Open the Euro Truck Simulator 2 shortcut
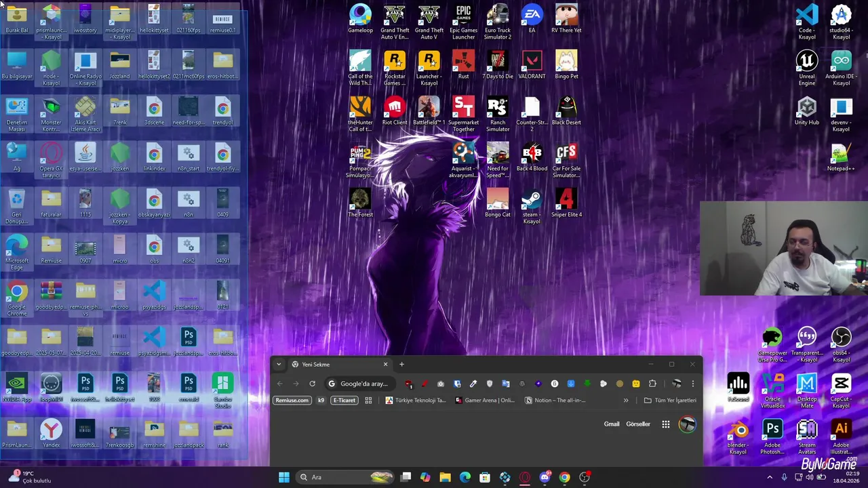Viewport: 868px width, 488px height. click(x=497, y=22)
